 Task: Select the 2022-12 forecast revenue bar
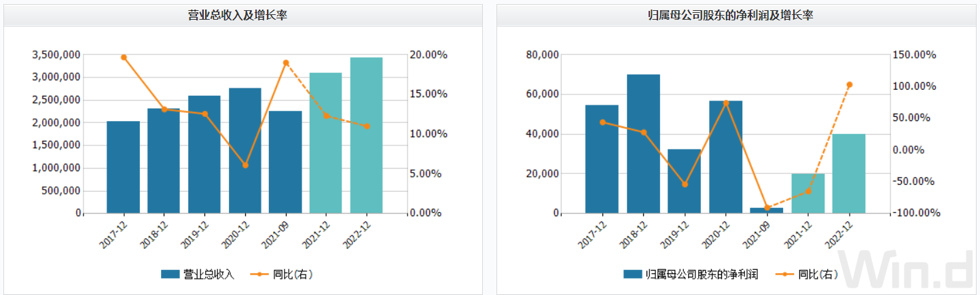tap(366, 135)
